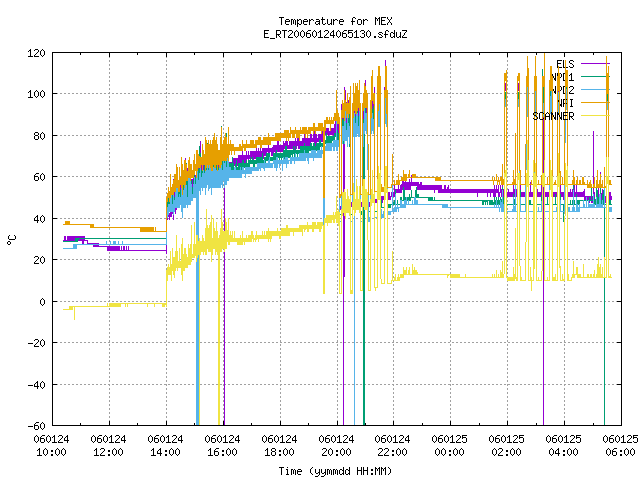
Task: Click the y-axis label 20
Action: (39, 260)
